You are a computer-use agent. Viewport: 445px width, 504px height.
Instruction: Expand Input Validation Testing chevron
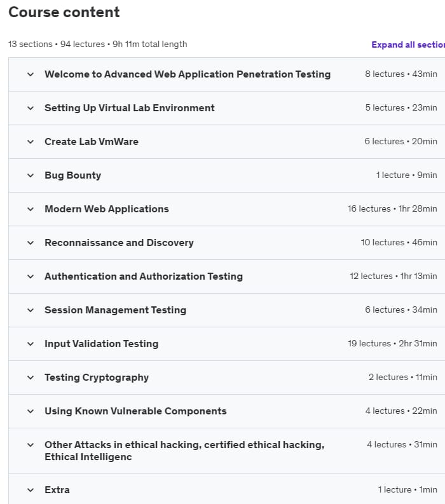[31, 344]
